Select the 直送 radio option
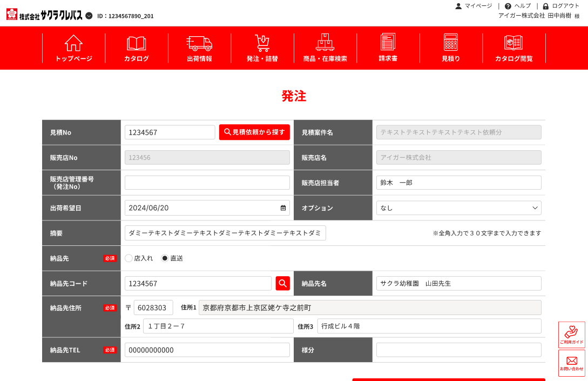Screen dimensions: 588x381 point(165,258)
